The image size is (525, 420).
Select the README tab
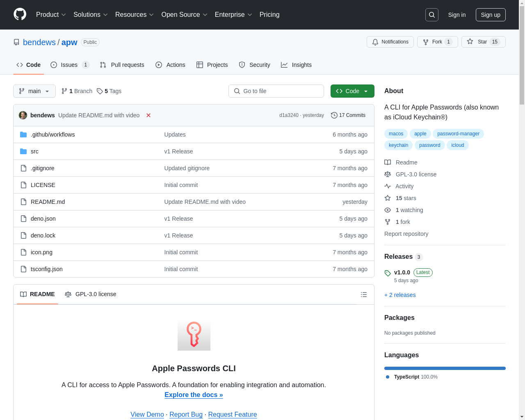coord(37,294)
